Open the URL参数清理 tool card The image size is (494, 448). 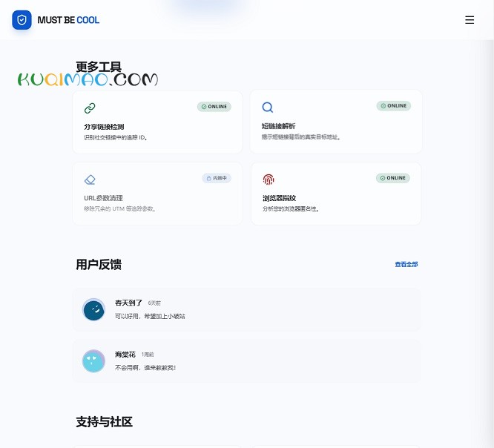[157, 194]
